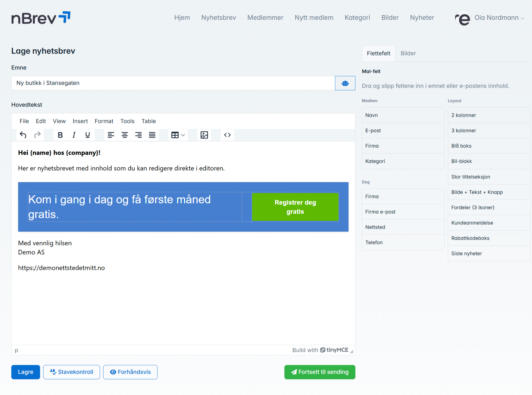Click the undo icon in editor toolbar
The image size is (532, 395).
point(23,135)
